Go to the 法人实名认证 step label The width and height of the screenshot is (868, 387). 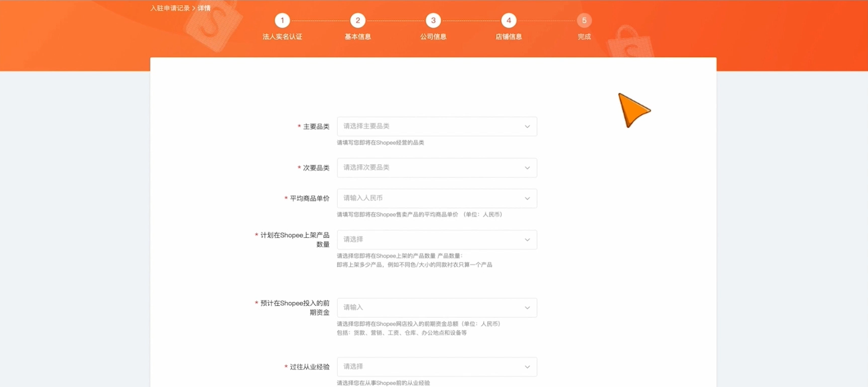282,37
